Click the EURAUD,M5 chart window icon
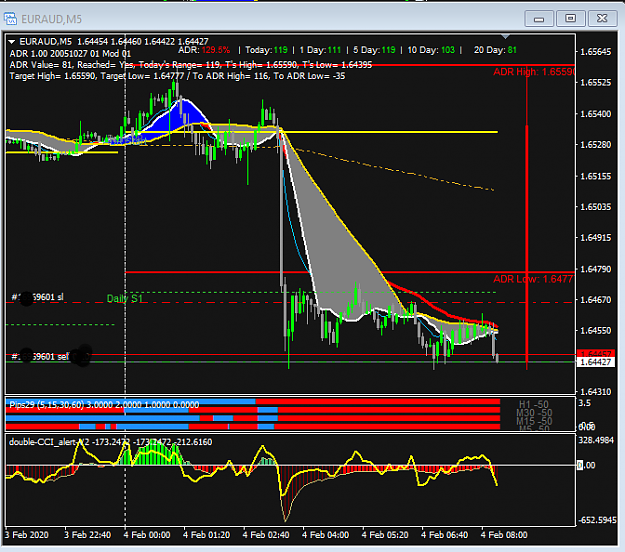This screenshot has width=625, height=552. click(x=10, y=19)
